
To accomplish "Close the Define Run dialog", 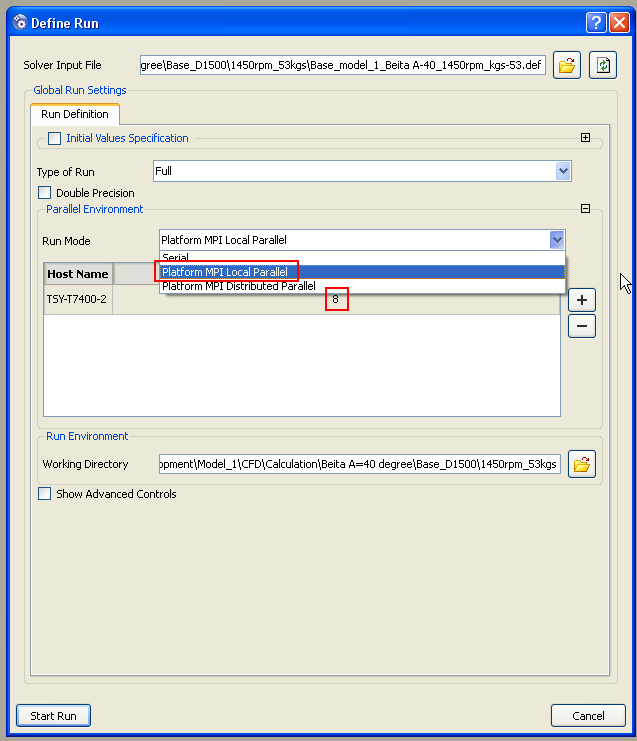I will point(617,23).
